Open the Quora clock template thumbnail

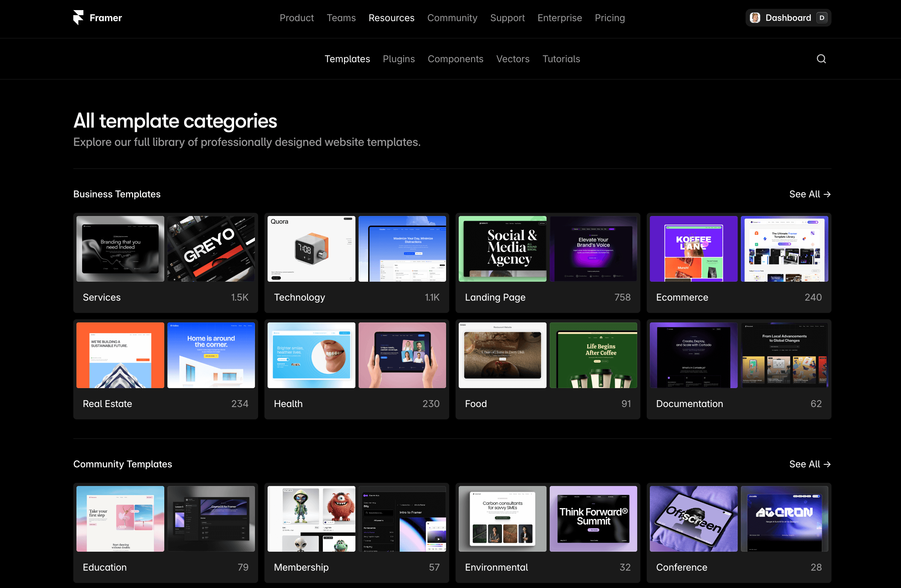[311, 249]
